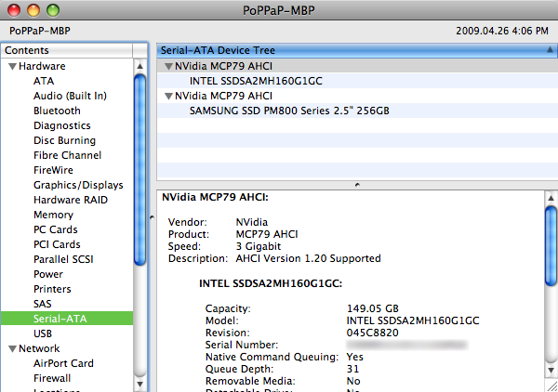558x392 pixels.
Task: Select INTEL SSDSA2MH160G1GC device row
Action: (357, 81)
